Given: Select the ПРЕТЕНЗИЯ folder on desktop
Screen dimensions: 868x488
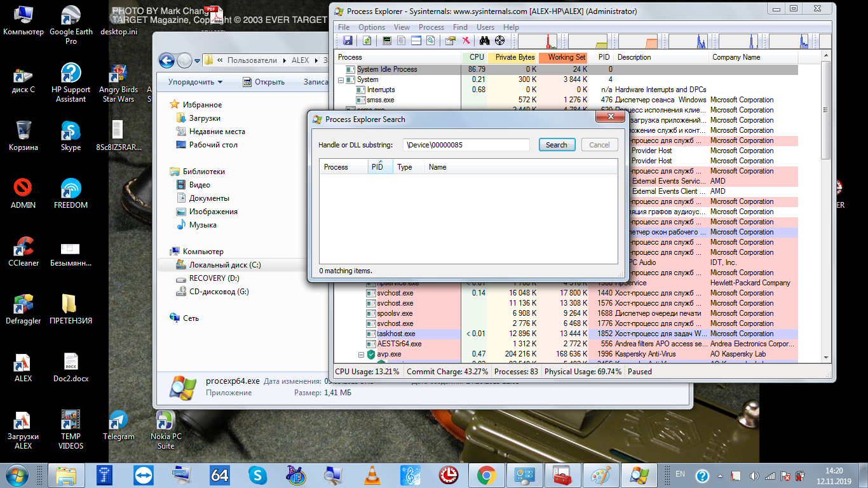Looking at the screenshot, I should click(x=71, y=309).
